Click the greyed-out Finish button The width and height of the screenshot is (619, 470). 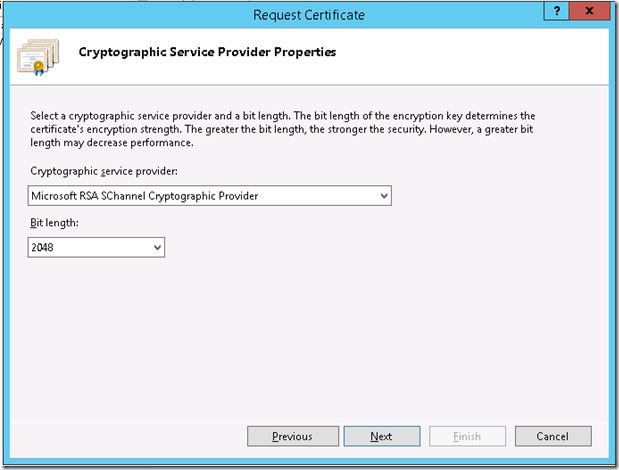coord(467,436)
